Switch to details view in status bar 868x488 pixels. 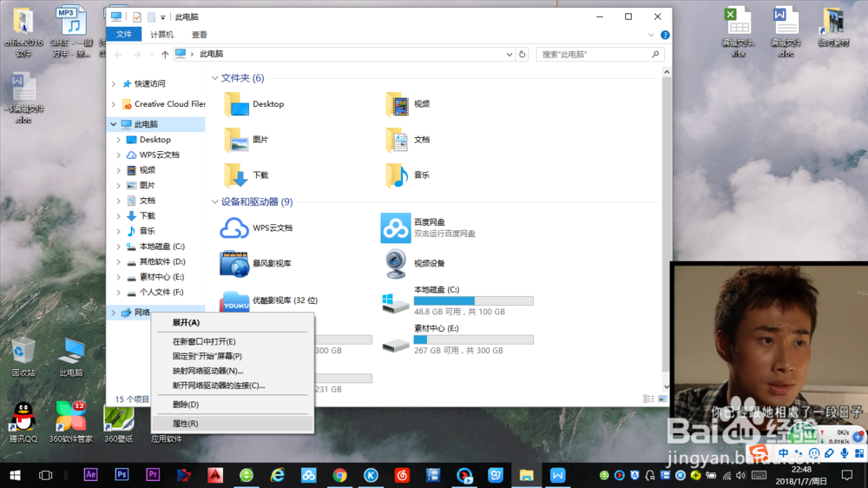648,399
